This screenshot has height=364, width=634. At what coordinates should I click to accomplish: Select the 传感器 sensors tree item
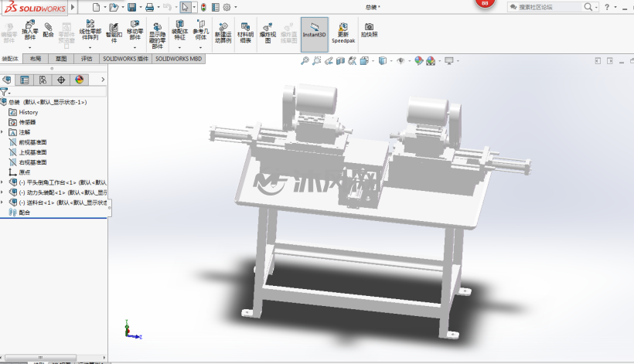[22, 122]
